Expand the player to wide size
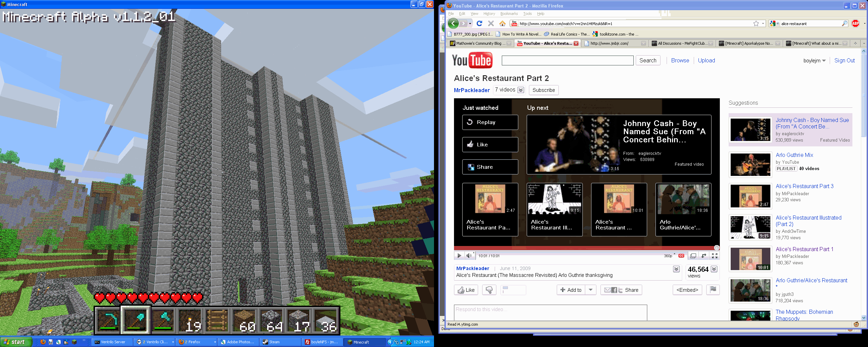The image size is (868, 347). click(704, 256)
